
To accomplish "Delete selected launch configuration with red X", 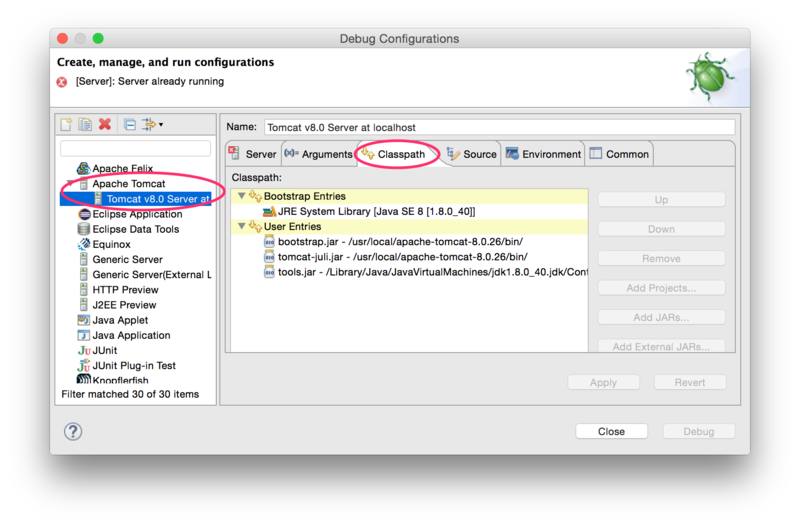I will pos(105,124).
